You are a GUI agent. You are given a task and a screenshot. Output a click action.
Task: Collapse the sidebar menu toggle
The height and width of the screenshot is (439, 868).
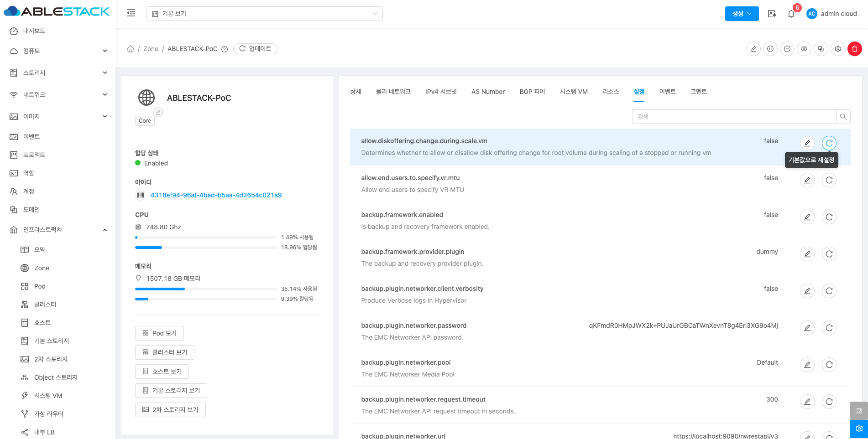[x=131, y=13]
